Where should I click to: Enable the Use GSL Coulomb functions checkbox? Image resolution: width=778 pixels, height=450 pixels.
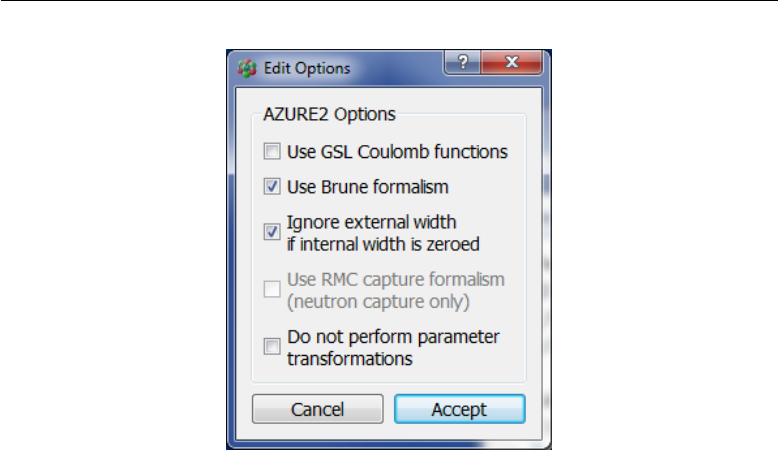coord(272,151)
